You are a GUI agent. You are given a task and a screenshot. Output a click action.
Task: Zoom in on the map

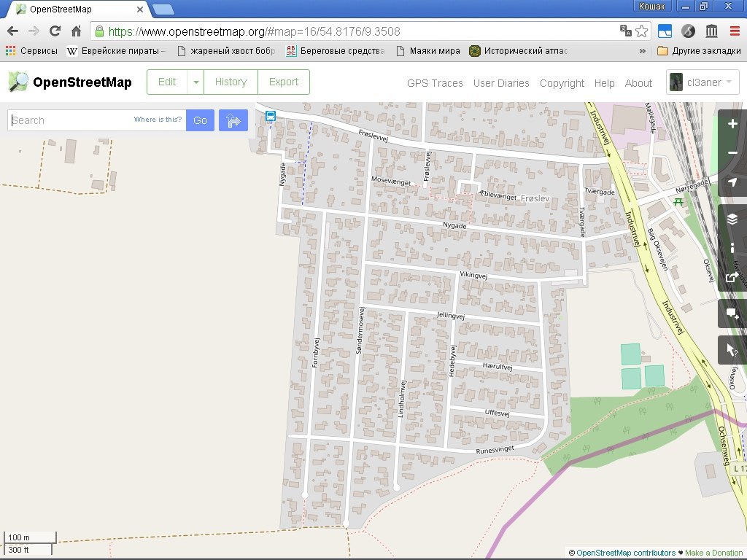[x=732, y=124]
